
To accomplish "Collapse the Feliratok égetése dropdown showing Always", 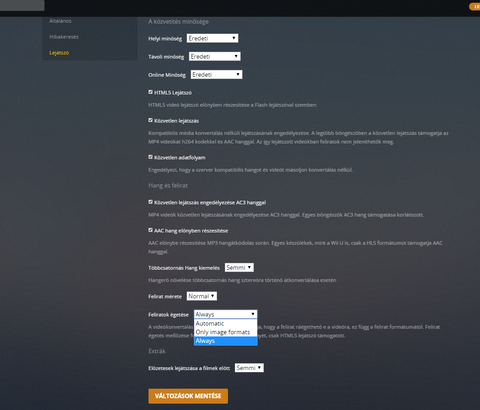I will pyautogui.click(x=226, y=314).
